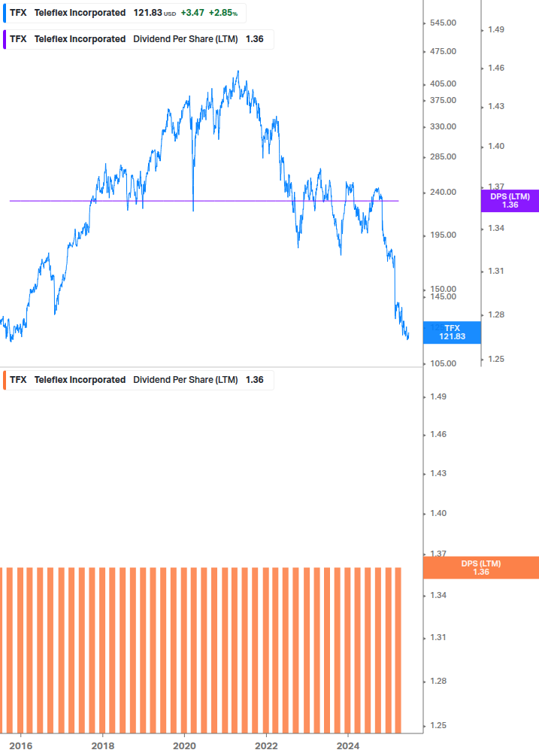Click the orange DPS (LTM) 1.36 tag
The image size is (539, 756).
480,567
